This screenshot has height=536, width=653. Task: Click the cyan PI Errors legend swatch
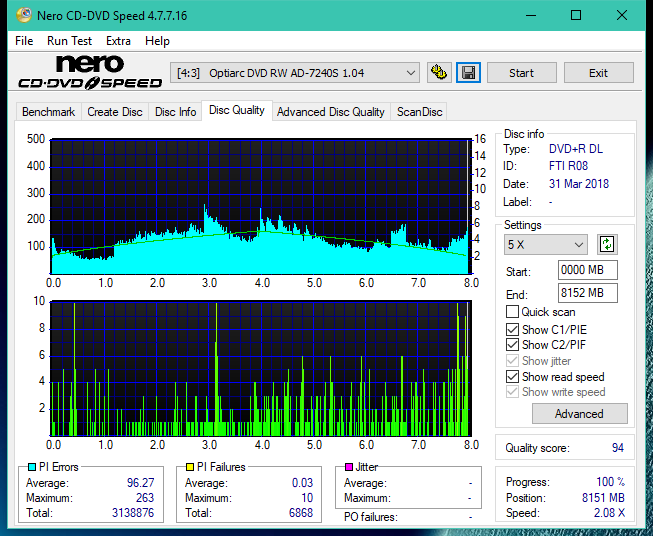pos(32,467)
